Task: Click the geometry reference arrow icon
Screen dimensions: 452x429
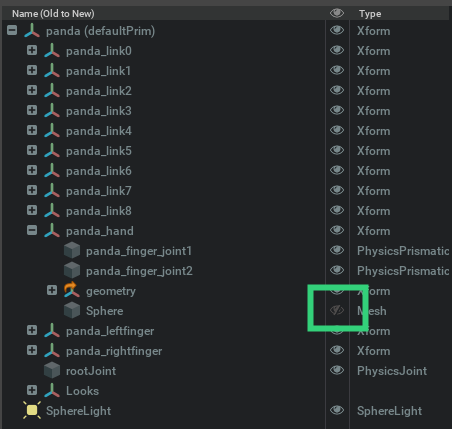Action: 72,290
